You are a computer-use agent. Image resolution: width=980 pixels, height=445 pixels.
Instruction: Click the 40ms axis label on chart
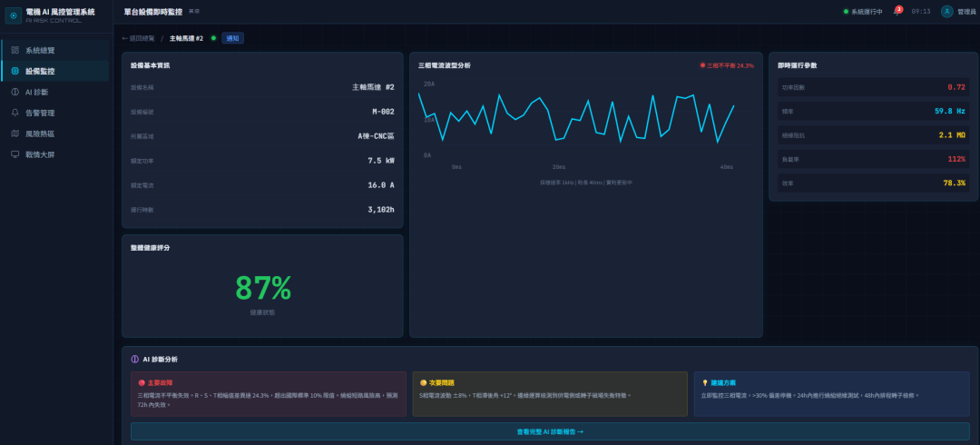[x=726, y=167]
